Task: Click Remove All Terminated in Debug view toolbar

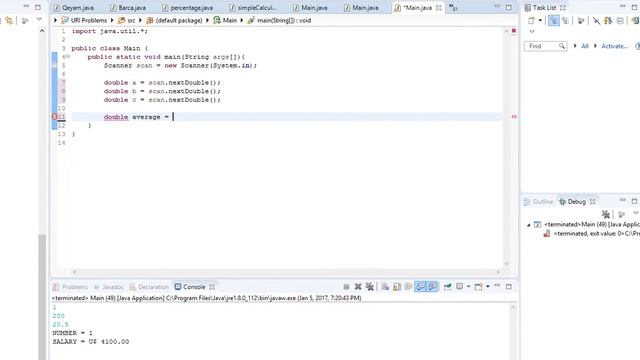Action: tap(606, 214)
